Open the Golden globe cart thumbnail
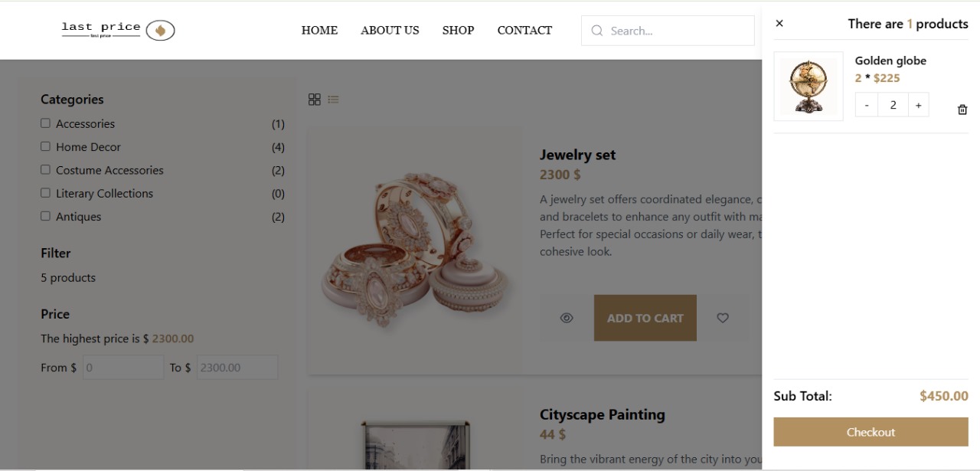Viewport: 980px width, 471px height. click(x=808, y=87)
